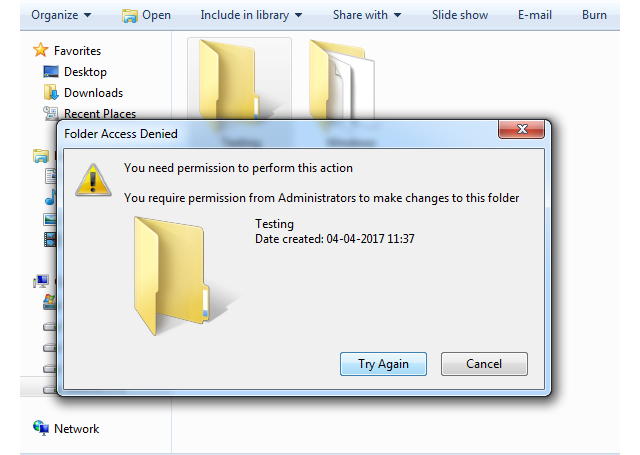Select the highlighted folder thumbnail in file pane
Viewport: 640px width, 455px height.
click(239, 79)
